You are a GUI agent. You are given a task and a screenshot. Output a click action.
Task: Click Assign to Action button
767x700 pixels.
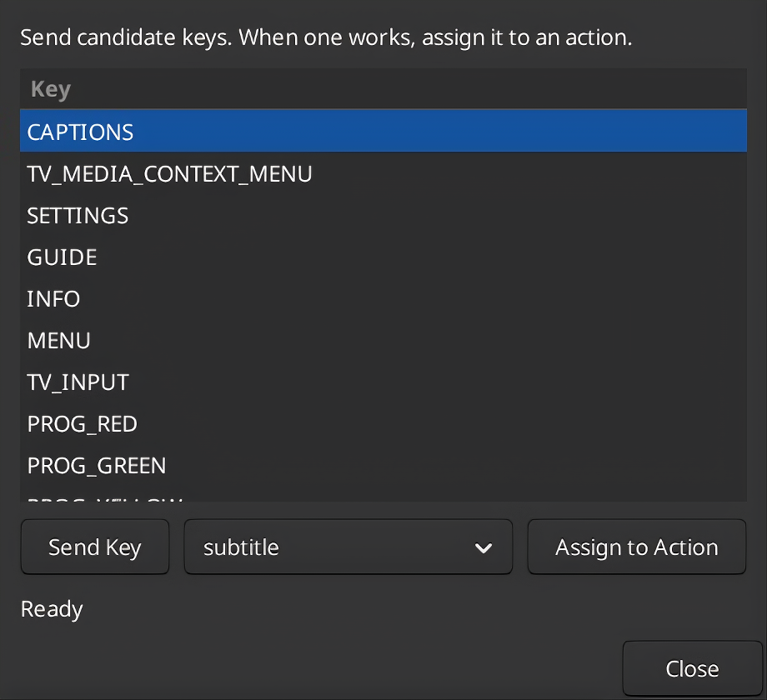point(637,547)
